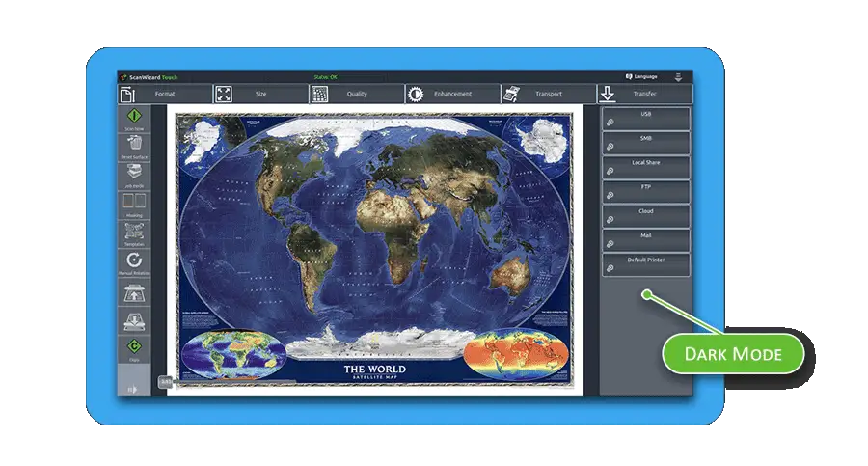Select the Transport tab
The image size is (868, 466).
[549, 94]
